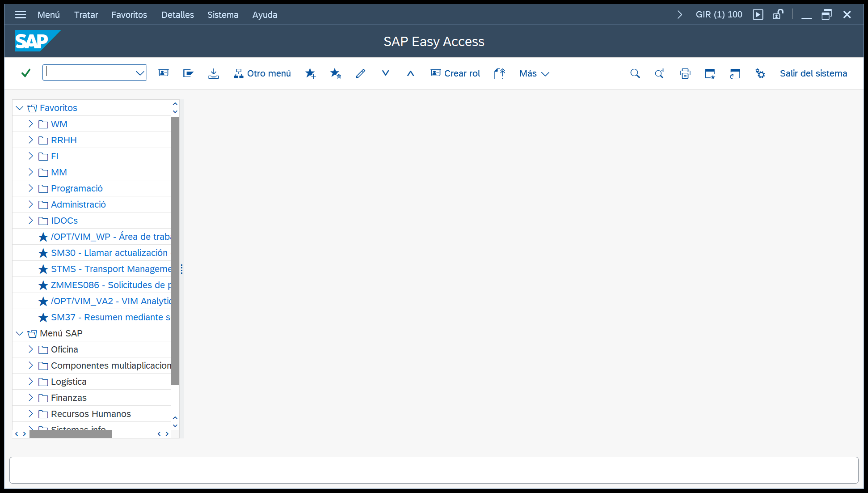This screenshot has height=493, width=868.
Task: Open the Menú menu
Action: pos(48,15)
